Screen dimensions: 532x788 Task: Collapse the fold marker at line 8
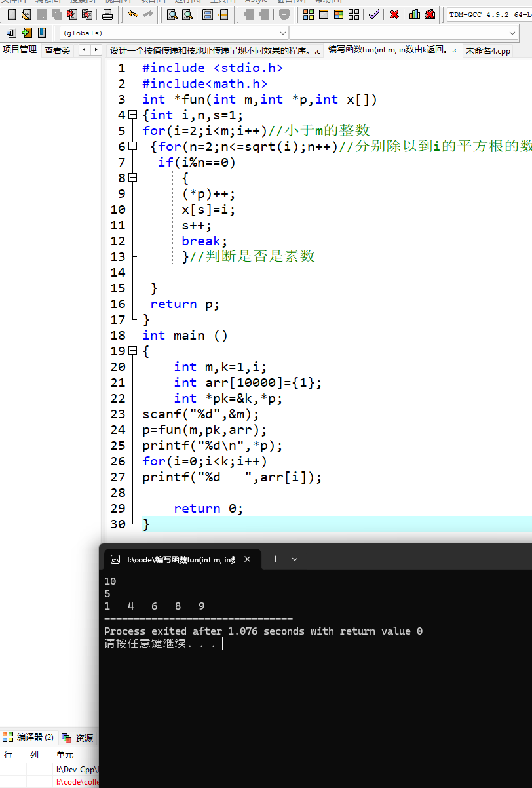point(133,178)
